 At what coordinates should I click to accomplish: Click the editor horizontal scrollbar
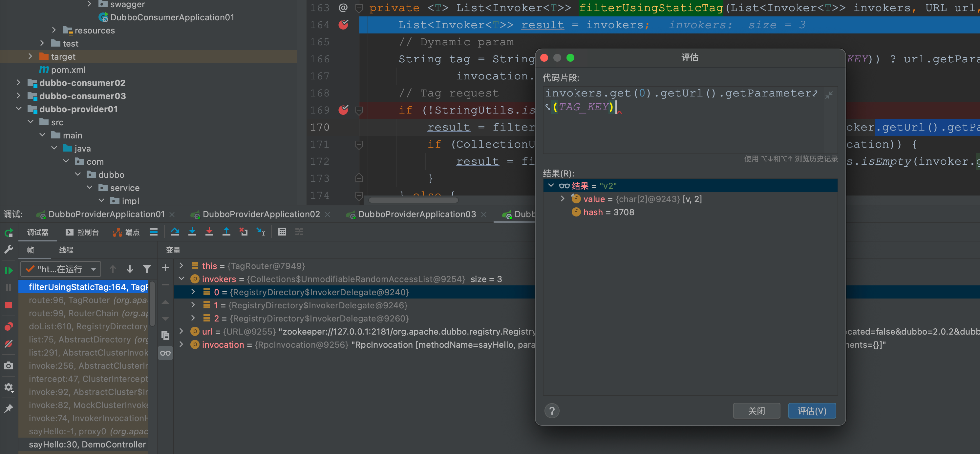pos(413,200)
